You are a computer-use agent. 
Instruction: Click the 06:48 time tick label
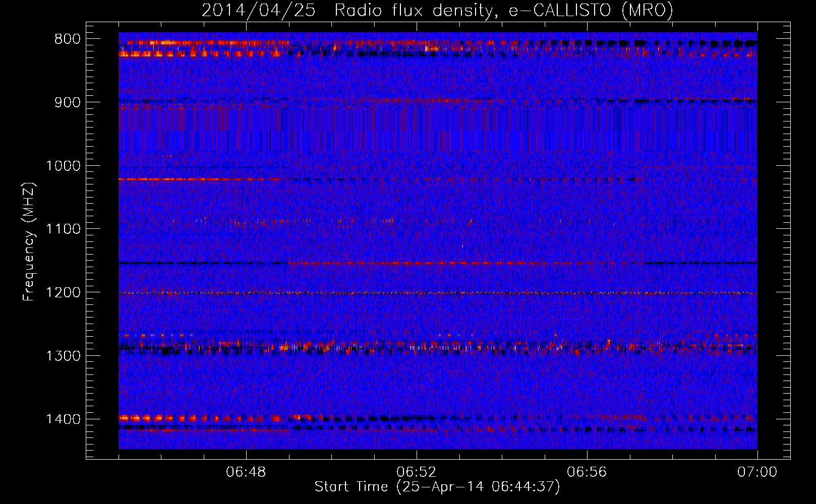(246, 472)
